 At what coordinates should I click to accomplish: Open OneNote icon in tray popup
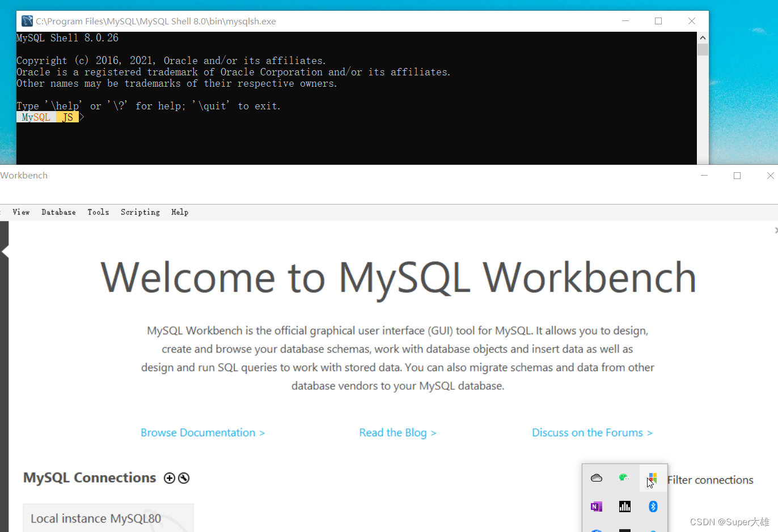tap(597, 507)
